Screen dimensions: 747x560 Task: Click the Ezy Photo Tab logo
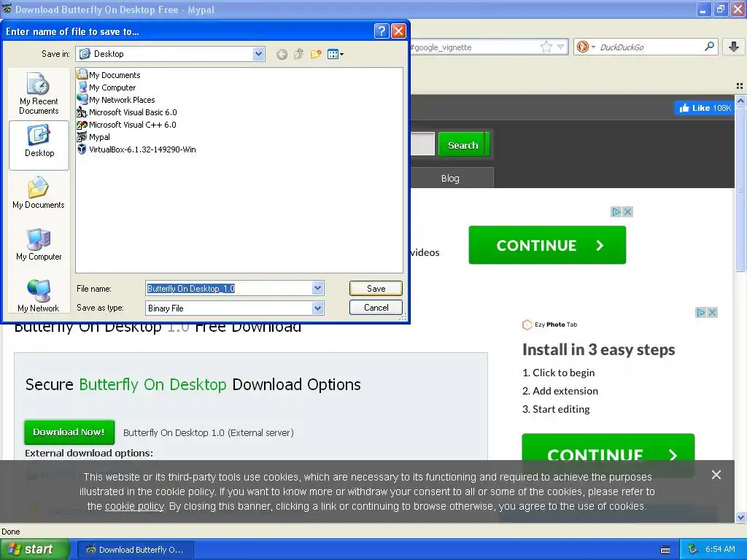point(550,324)
